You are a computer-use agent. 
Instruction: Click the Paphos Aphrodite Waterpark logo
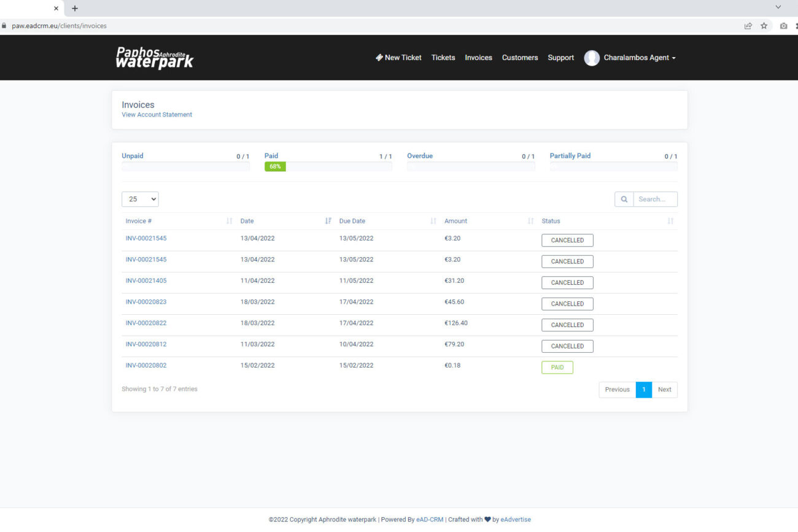155,58
